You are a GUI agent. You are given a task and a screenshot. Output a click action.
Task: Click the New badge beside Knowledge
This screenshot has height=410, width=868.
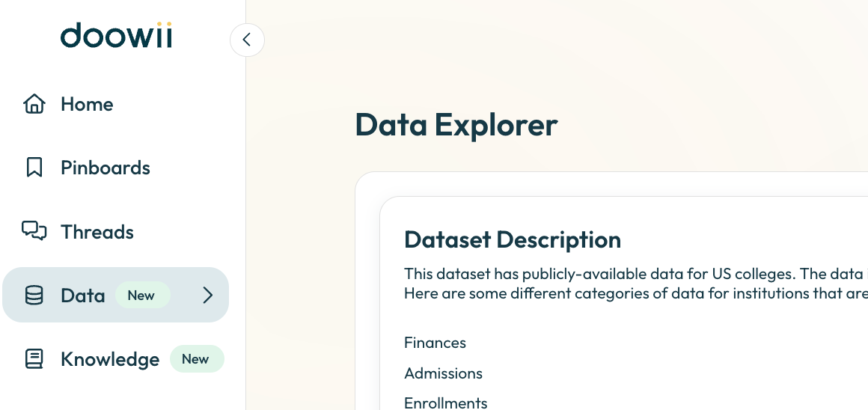pos(196,359)
